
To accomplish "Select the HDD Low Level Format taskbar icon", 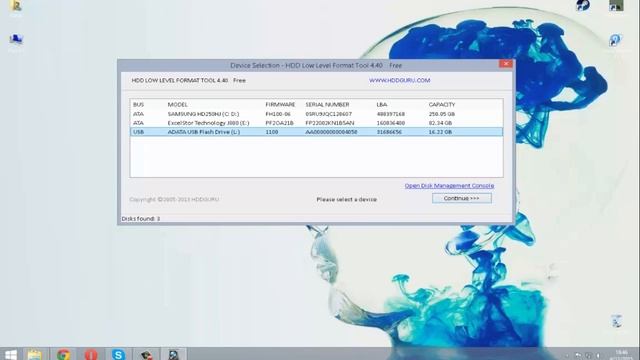I will (x=173, y=354).
